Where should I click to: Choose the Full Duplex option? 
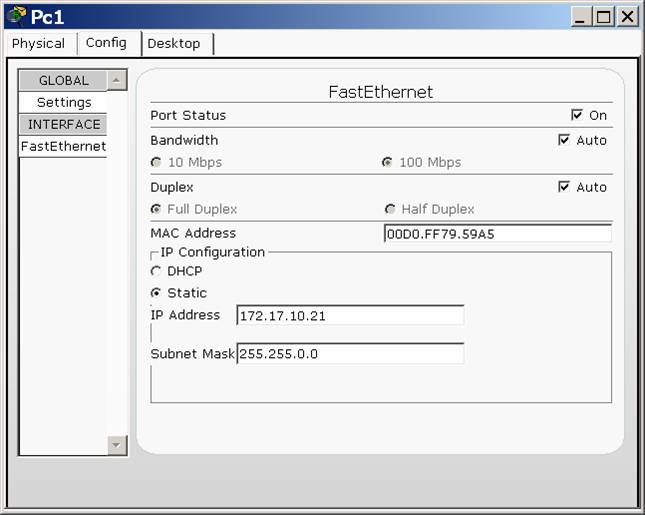[x=156, y=209]
